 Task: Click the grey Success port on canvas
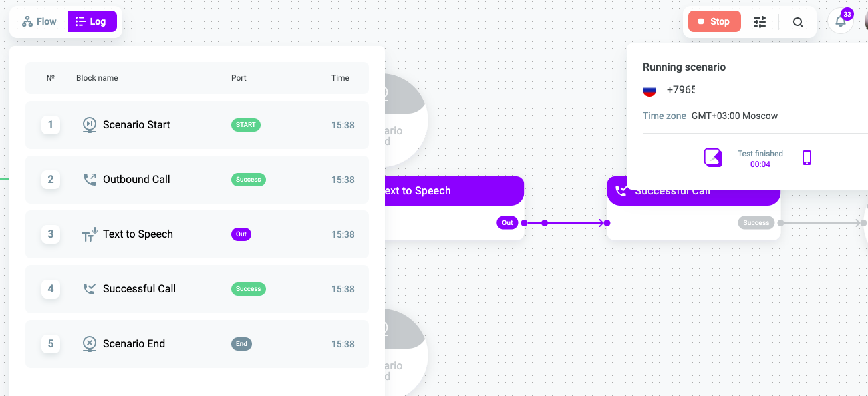click(x=756, y=223)
